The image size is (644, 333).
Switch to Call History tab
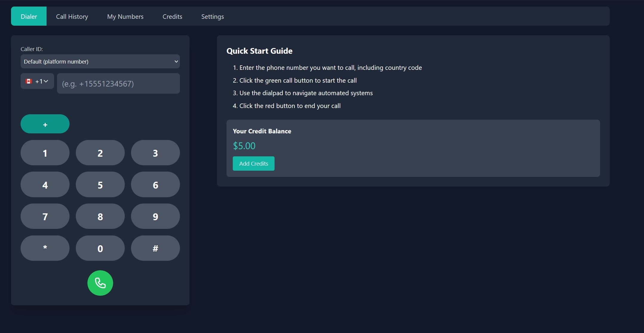tap(72, 16)
